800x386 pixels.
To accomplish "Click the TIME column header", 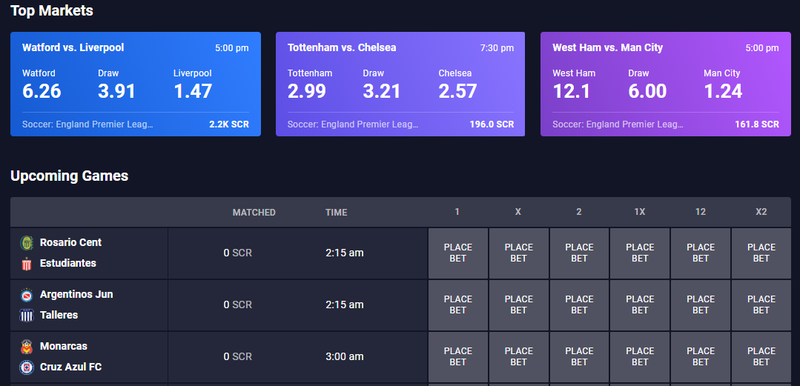I will tap(336, 213).
